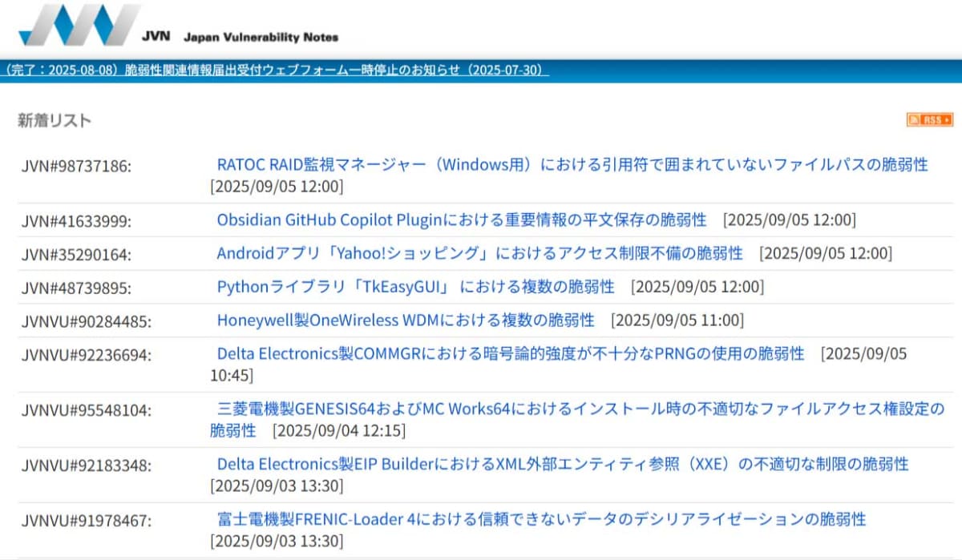Open 富士電機 FRENIC-Loader 4 advisory

click(x=541, y=519)
